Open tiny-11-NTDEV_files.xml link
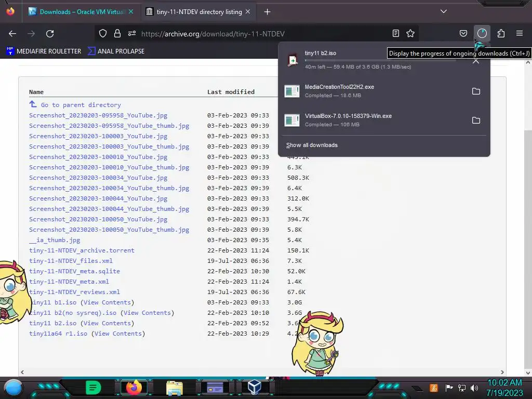The image size is (532, 399). coord(71,261)
